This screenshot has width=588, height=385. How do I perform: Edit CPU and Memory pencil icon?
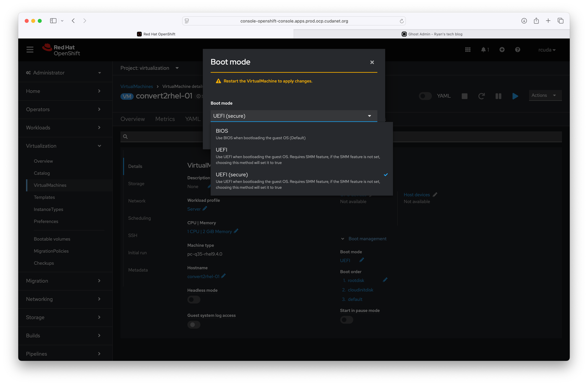pos(236,231)
